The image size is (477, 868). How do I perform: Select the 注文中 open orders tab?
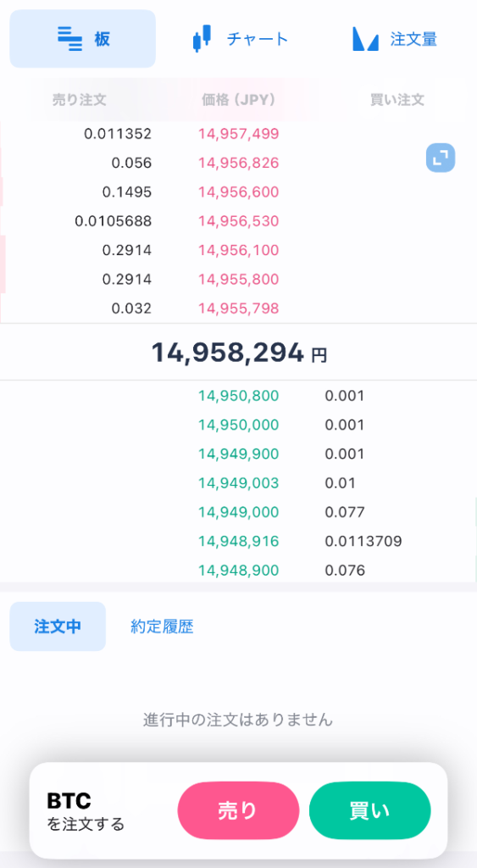58,626
